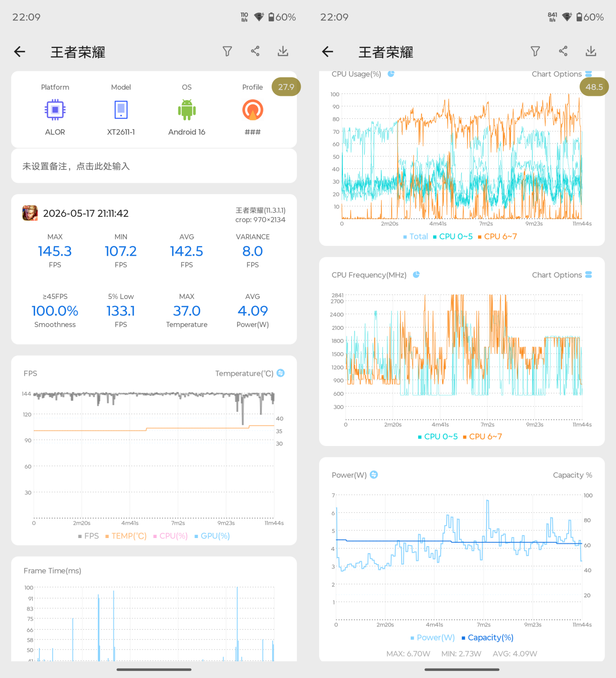Tap the game app thumbnail beside the date
Viewport: 616px width, 678px height.
point(30,213)
